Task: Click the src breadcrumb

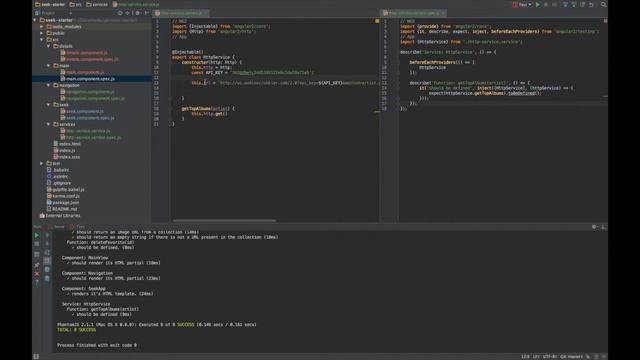Action: click(76, 4)
